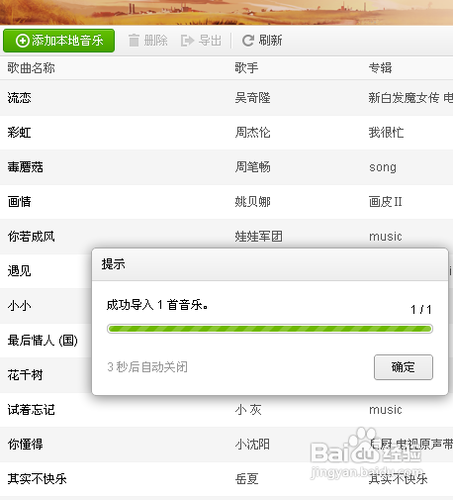Screen dimensions: 453x500
Task: Sort by 歌曲名称 column header
Action: 31,68
